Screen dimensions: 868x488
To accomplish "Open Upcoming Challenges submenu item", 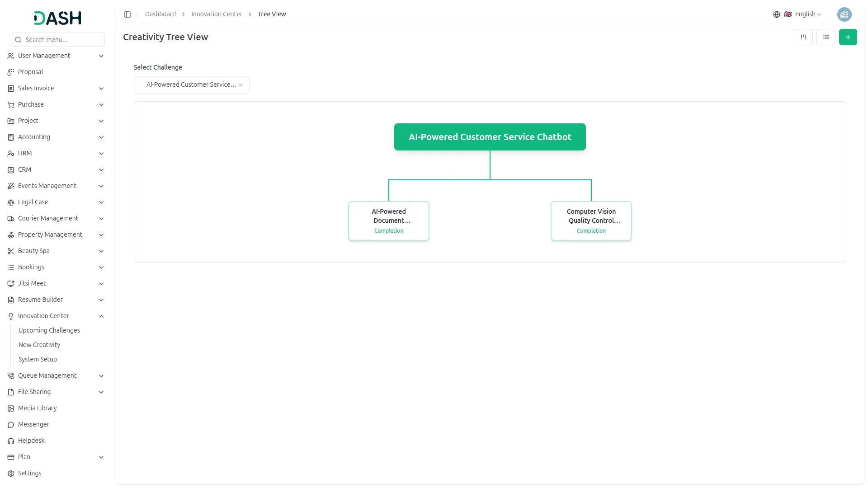I will pyautogui.click(x=49, y=330).
